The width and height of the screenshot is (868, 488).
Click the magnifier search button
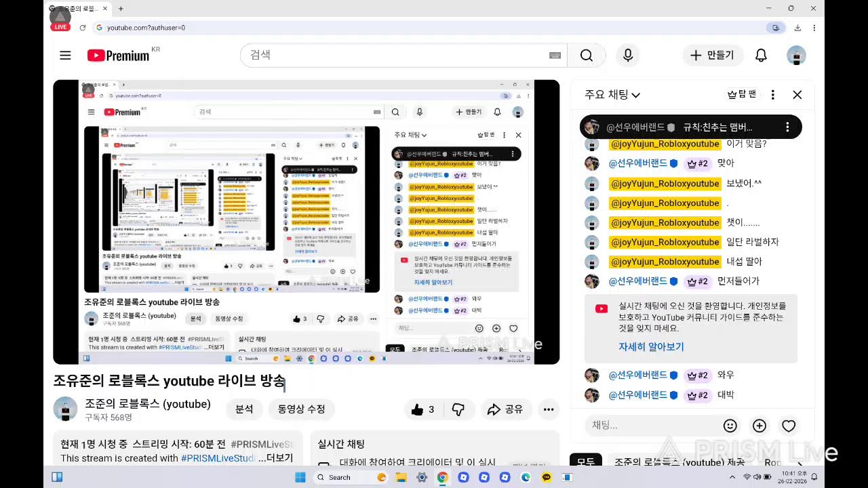coord(587,56)
